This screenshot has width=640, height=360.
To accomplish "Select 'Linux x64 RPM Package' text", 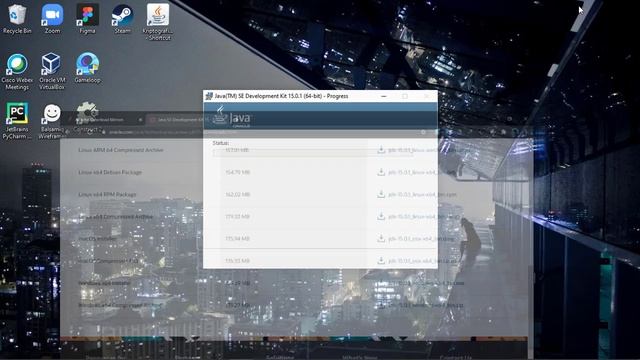I will click(107, 194).
